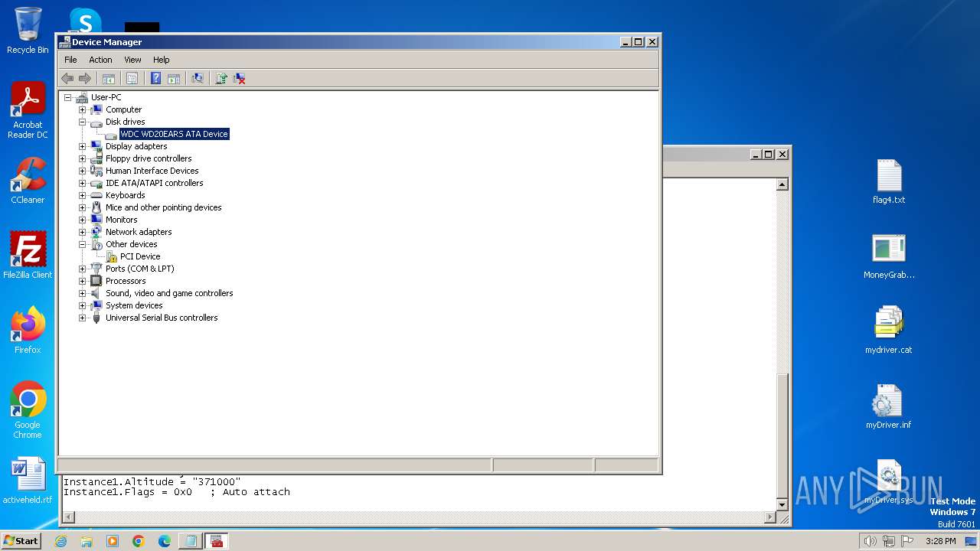Click the Keyboards category icon
980x551 pixels.
click(96, 195)
